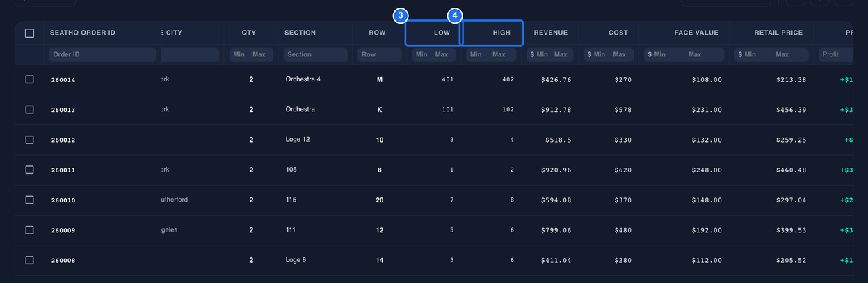Sort by the LOW column header
Image resolution: width=868 pixels, height=283 pixels.
[442, 33]
